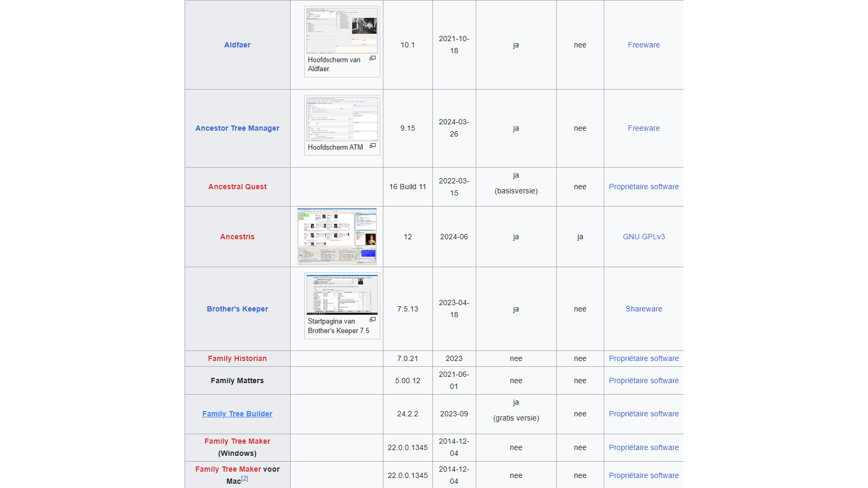868x488 pixels.
Task: Click the red Ancestral Quest link
Action: [237, 187]
